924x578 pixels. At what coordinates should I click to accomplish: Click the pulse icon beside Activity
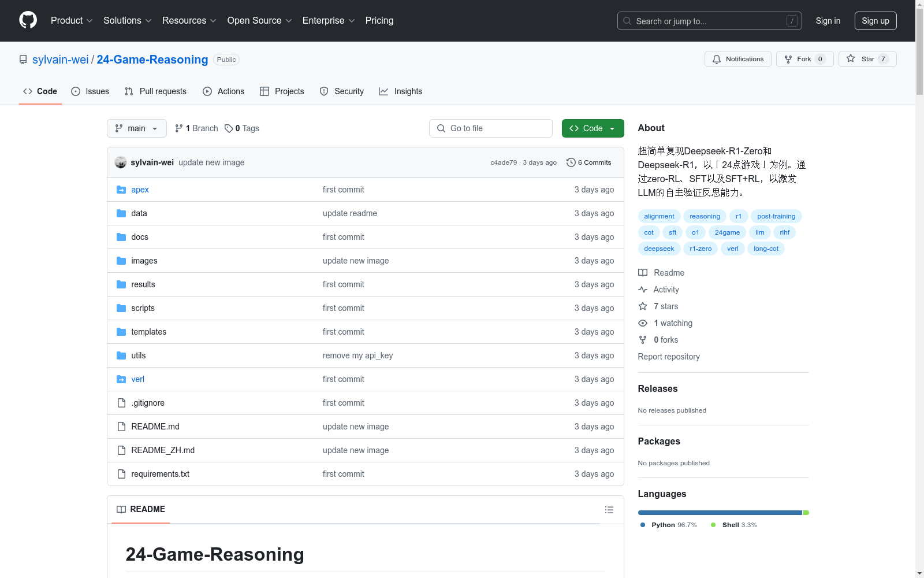(x=643, y=290)
